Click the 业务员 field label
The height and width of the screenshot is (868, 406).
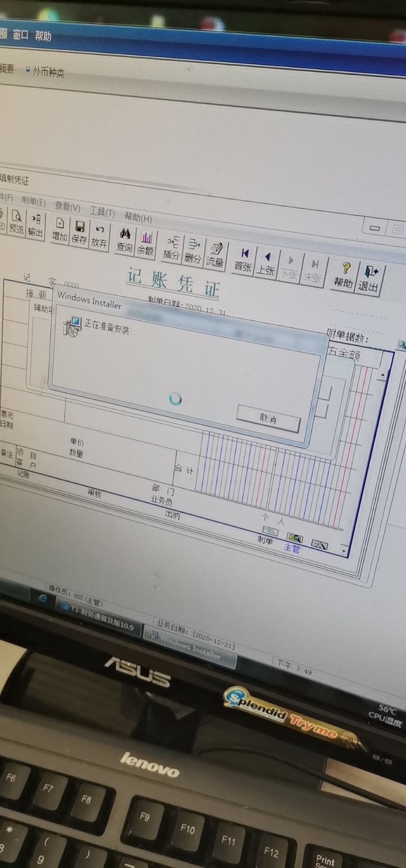click(x=161, y=500)
